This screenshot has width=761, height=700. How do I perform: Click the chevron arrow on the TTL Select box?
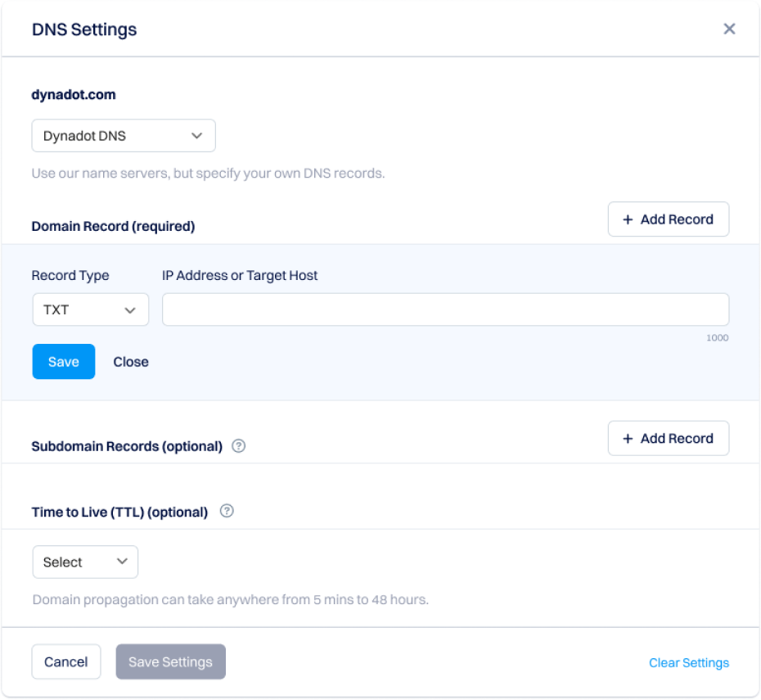122,562
